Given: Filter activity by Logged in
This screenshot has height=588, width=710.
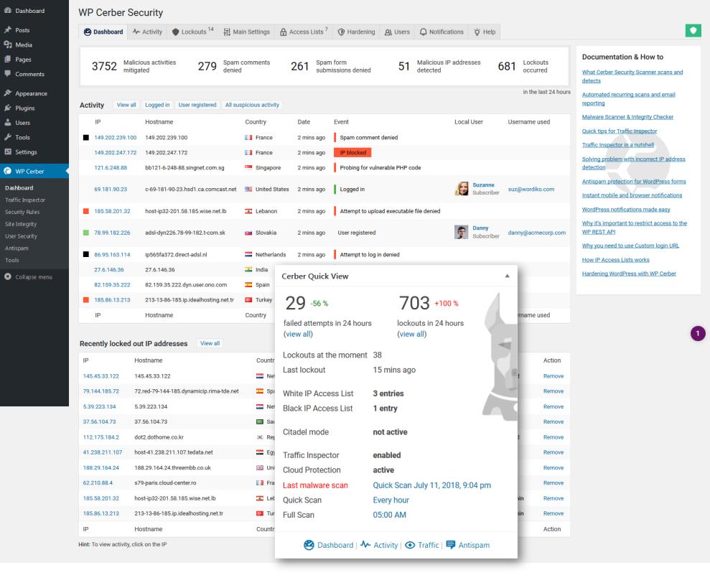Looking at the screenshot, I should (157, 105).
